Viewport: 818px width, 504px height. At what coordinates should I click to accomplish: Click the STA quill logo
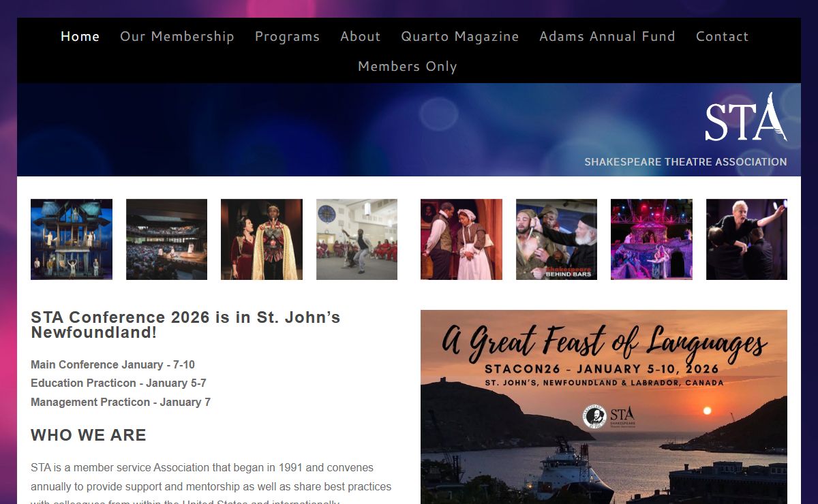[746, 117]
